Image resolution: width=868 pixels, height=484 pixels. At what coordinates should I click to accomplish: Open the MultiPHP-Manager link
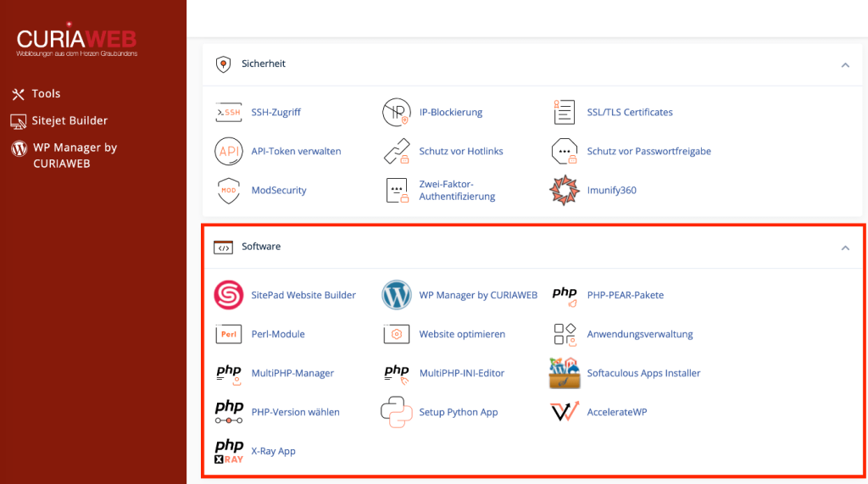click(x=292, y=373)
